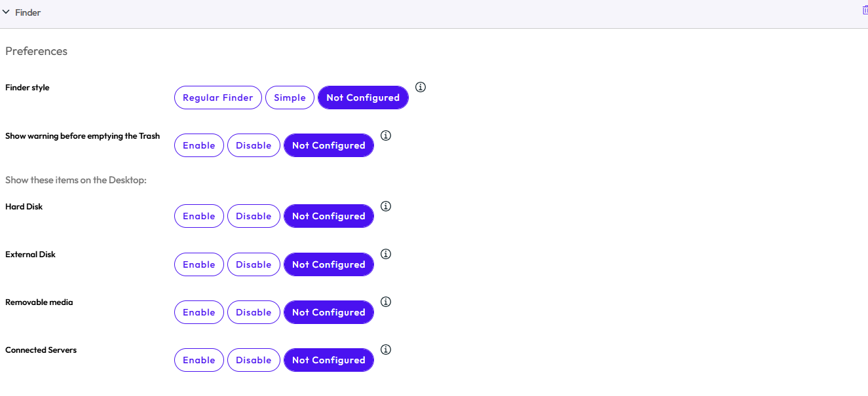868x396 pixels.
Task: Click the Show these items on the Desktop text
Action: pyautogui.click(x=76, y=180)
